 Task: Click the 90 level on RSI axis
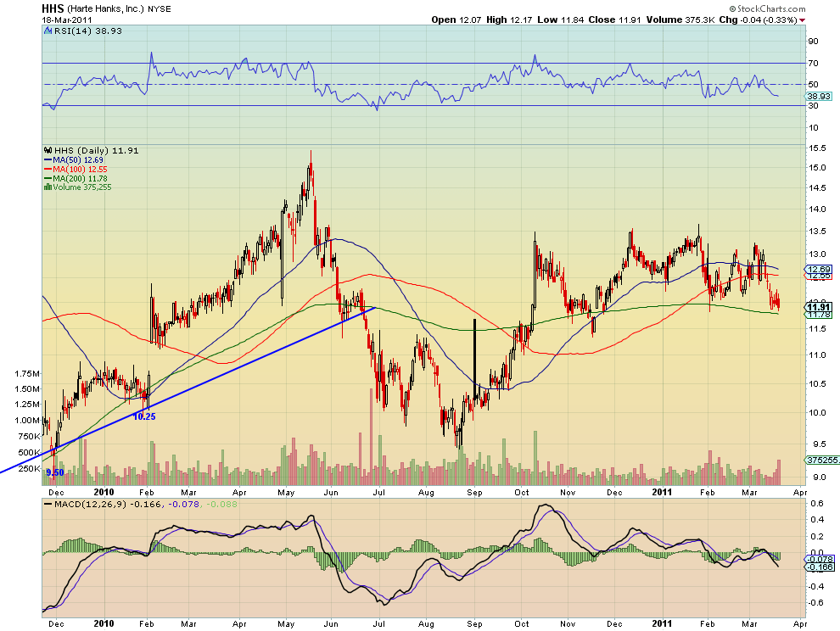tap(813, 42)
